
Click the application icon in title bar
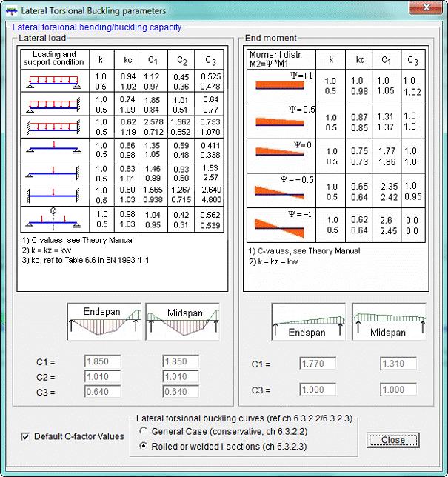pyautogui.click(x=12, y=11)
